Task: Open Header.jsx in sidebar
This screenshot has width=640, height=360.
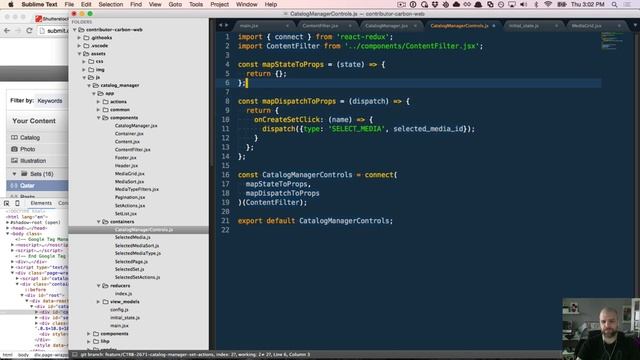Action: [126, 166]
